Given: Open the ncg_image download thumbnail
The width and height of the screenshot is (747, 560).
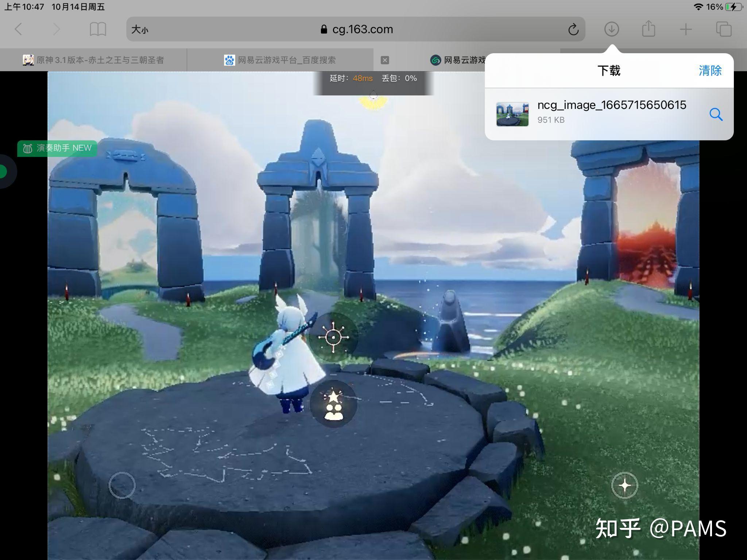Looking at the screenshot, I should 512,114.
